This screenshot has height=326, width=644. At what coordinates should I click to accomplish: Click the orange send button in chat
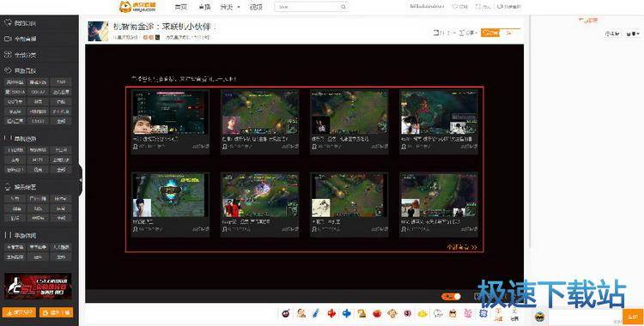(x=634, y=317)
